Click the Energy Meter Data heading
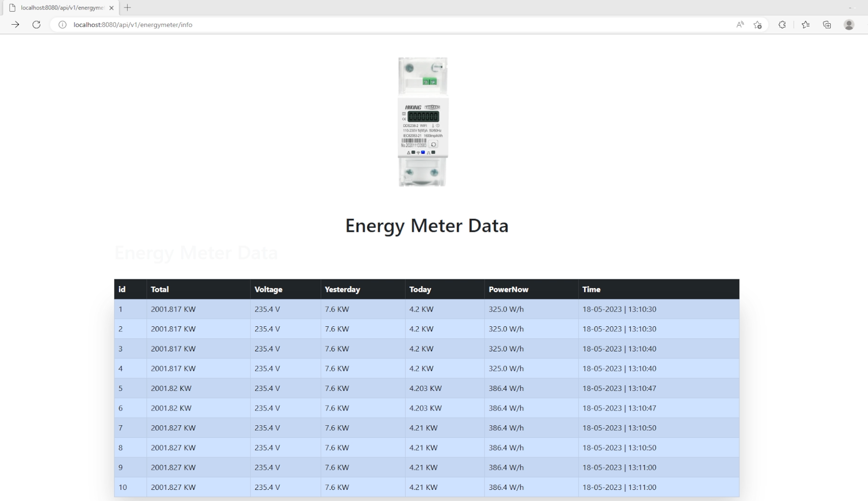Screen dimensions: 868x501 427,225
